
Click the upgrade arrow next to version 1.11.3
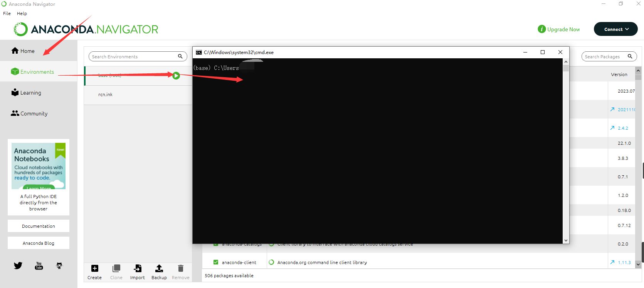(x=612, y=262)
